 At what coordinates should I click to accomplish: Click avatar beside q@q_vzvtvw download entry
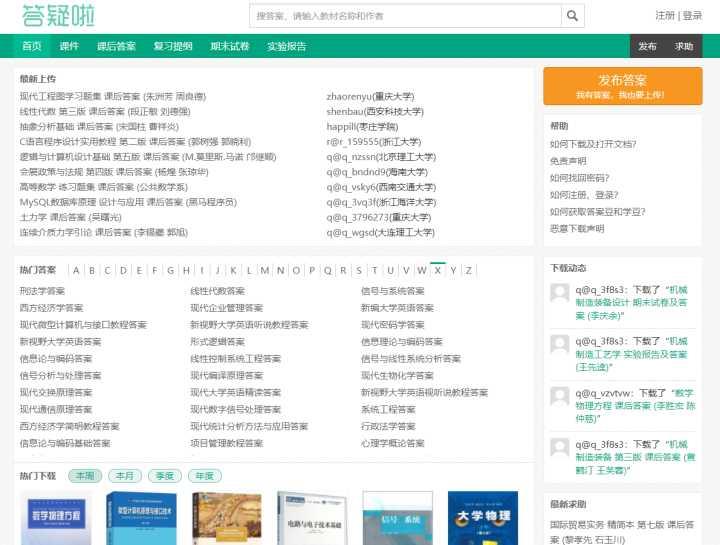560,396
